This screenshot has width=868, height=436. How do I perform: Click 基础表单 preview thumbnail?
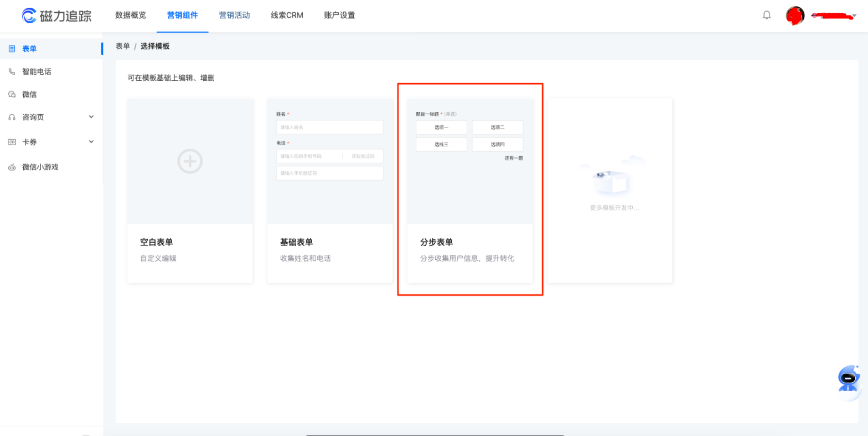(330, 161)
